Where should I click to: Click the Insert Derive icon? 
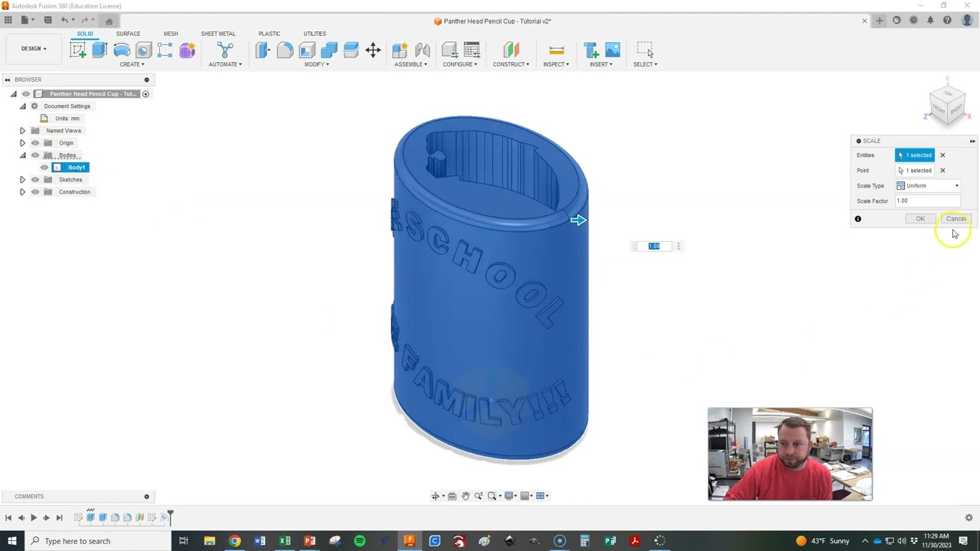tap(590, 51)
